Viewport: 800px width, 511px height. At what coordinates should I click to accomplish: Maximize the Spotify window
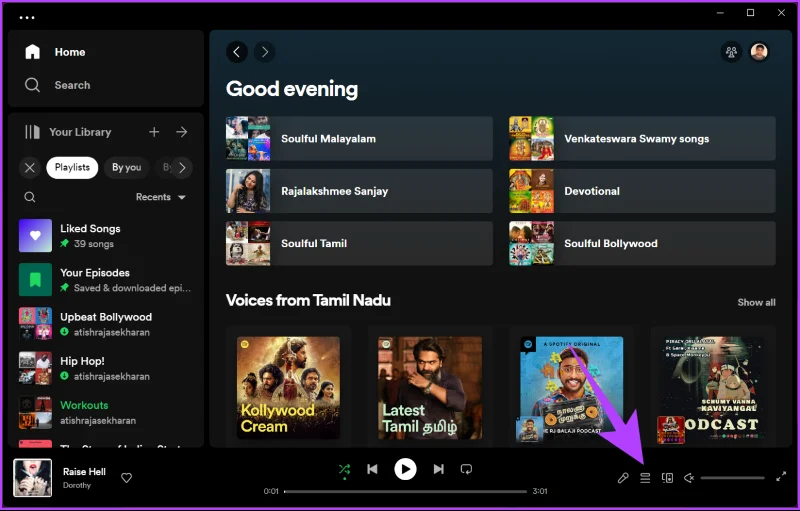pyautogui.click(x=751, y=13)
